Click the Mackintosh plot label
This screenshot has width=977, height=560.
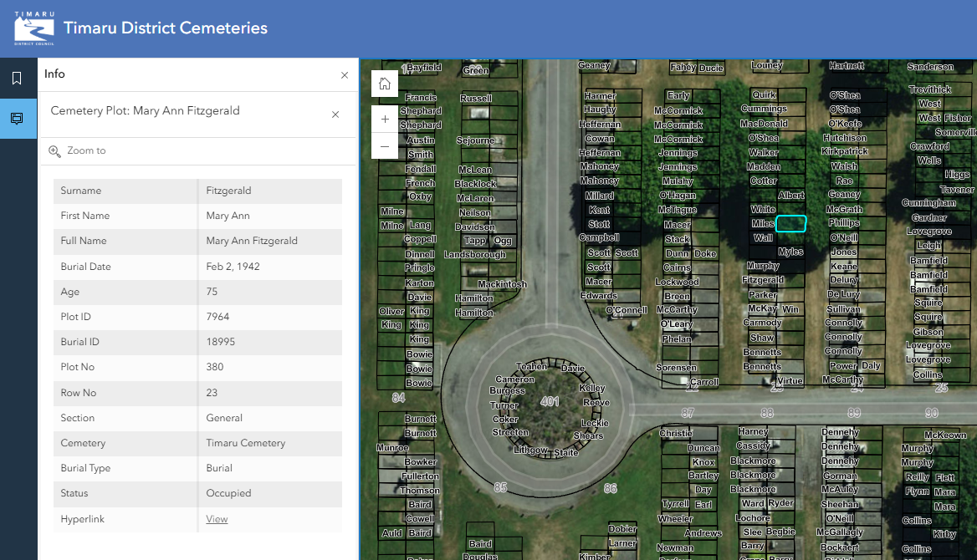(x=502, y=284)
